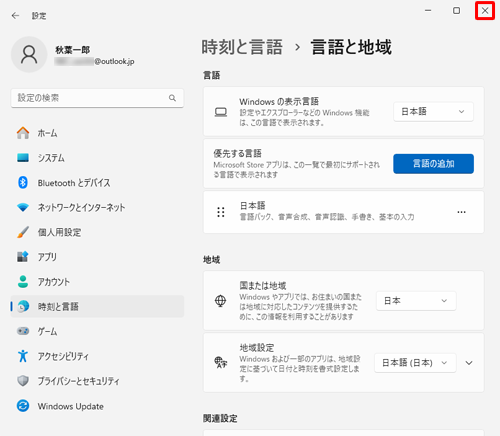500x436 pixels.
Task: Open アカウント settings page
Action: pos(97,282)
